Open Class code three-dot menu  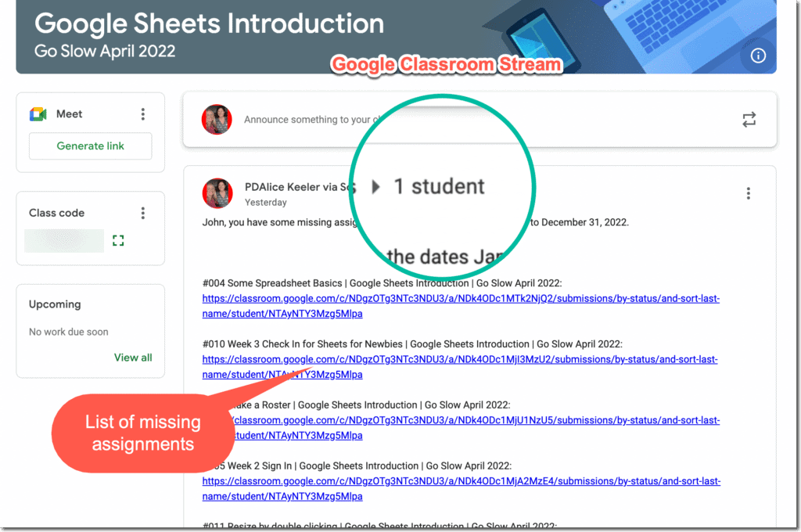point(143,213)
